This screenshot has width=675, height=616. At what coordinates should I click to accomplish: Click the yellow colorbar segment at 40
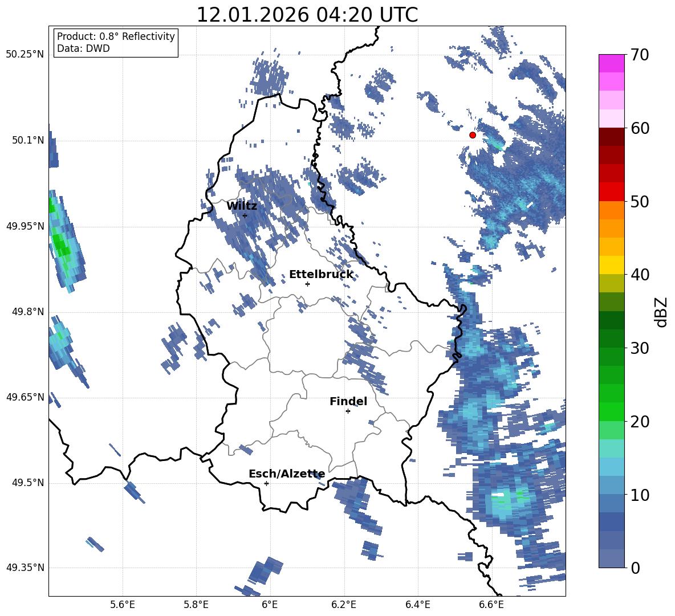coord(611,265)
